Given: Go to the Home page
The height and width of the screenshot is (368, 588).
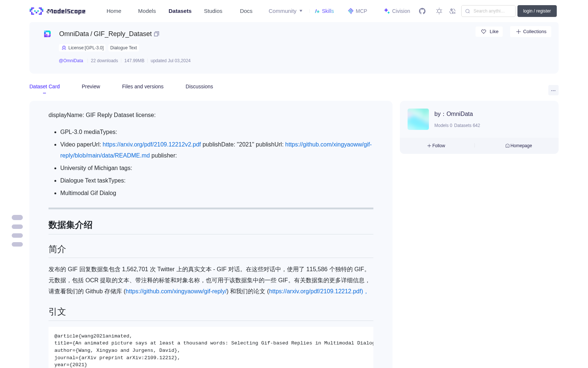Looking at the screenshot, I should coord(114,11).
